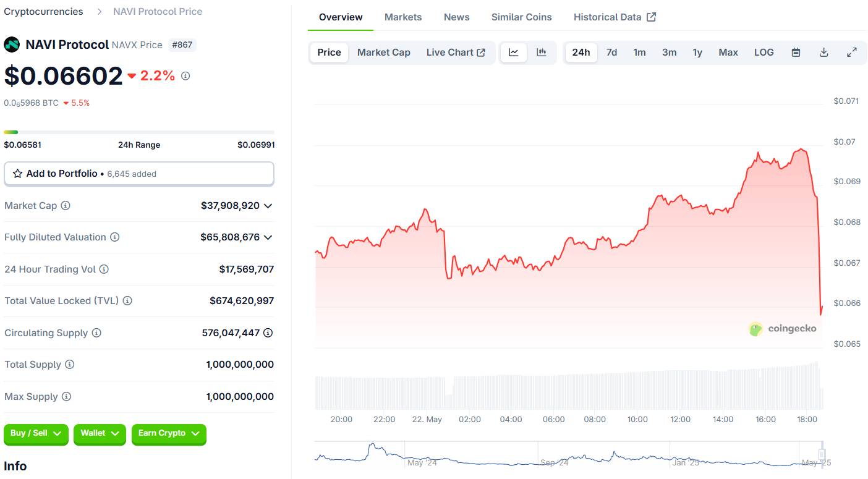868x479 pixels.
Task: Open the Buy / Sell dropdown
Action: pos(36,434)
